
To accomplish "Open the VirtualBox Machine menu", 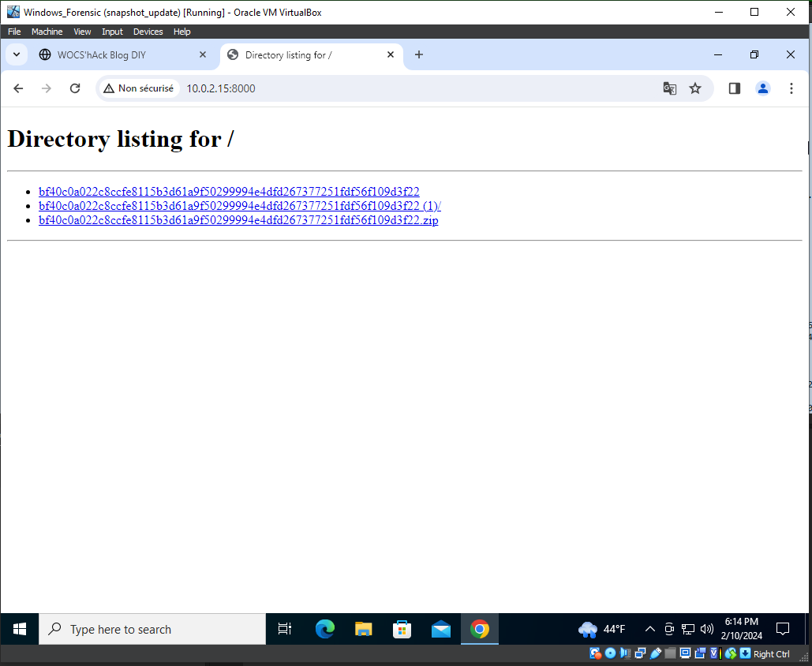I will click(47, 32).
